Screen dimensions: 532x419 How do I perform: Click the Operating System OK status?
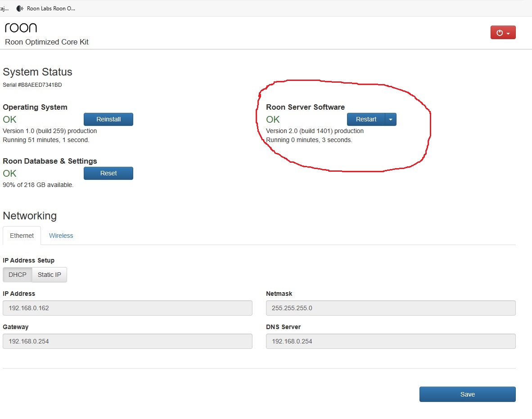pyautogui.click(x=9, y=119)
